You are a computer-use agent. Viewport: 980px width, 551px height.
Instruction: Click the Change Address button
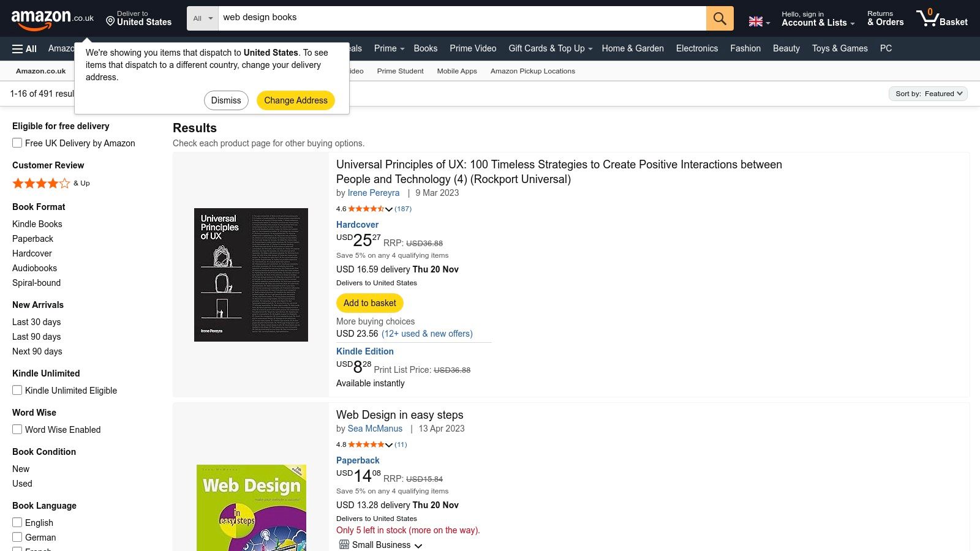pyautogui.click(x=295, y=100)
